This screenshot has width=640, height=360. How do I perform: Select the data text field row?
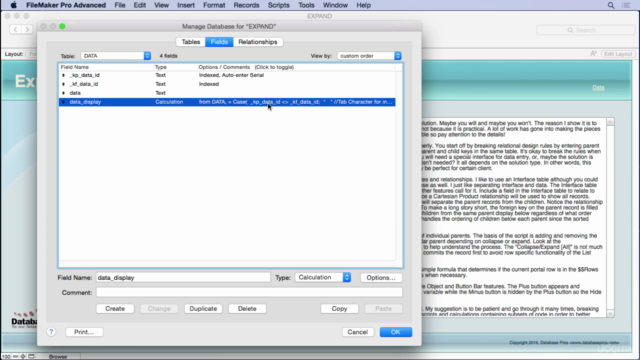point(227,93)
